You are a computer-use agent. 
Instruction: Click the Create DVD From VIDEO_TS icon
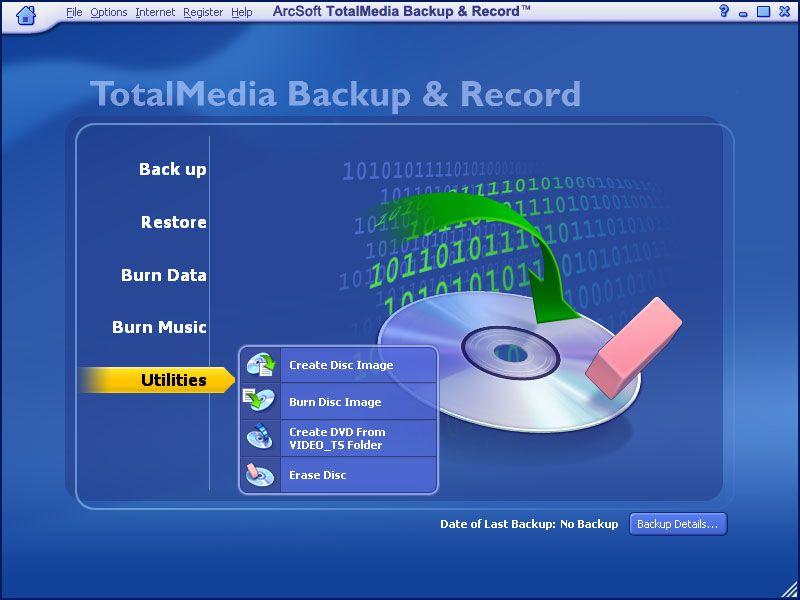(x=261, y=438)
